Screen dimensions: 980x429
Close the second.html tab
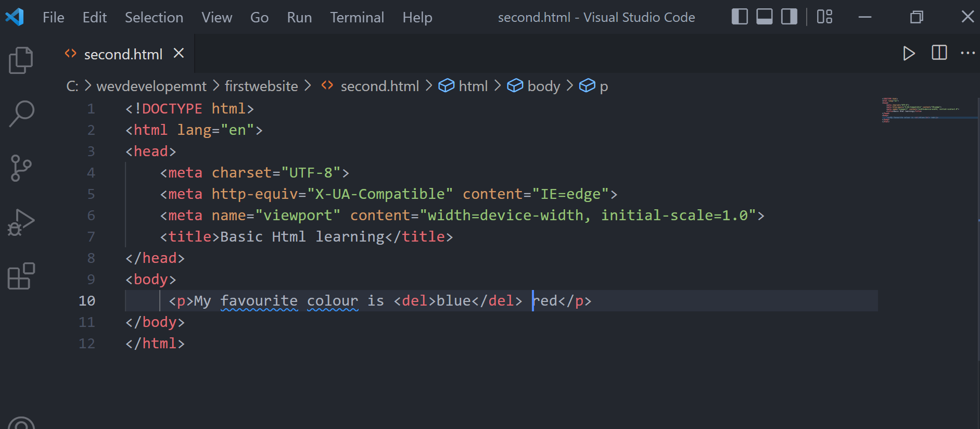(x=179, y=53)
